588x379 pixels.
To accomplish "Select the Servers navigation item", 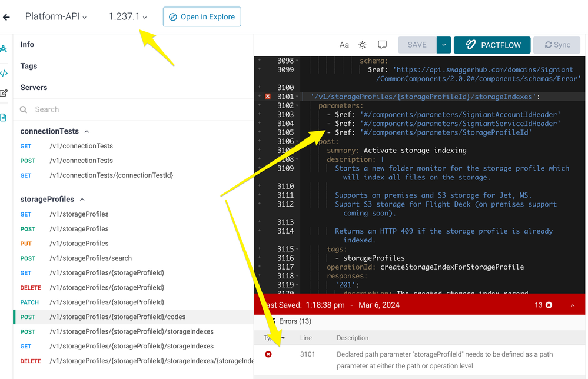I will coord(34,88).
